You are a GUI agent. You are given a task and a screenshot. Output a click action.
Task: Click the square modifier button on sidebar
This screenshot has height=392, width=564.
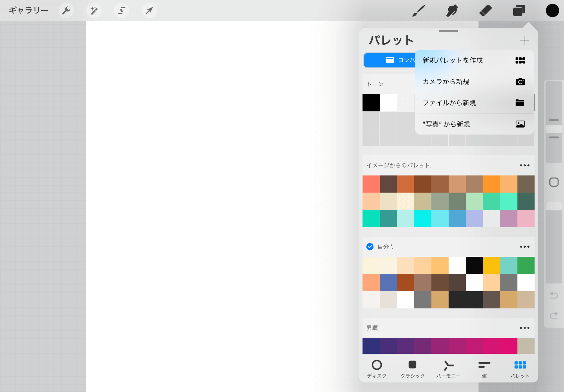(554, 182)
